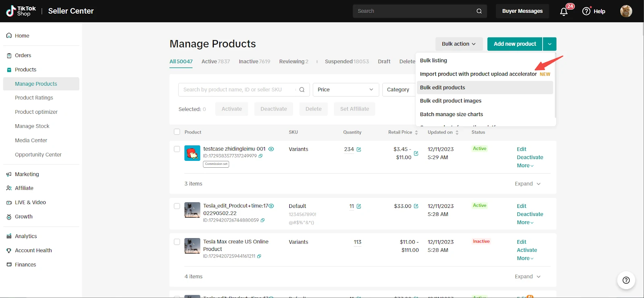Click the product name search field
This screenshot has width=644, height=298.
[237, 90]
